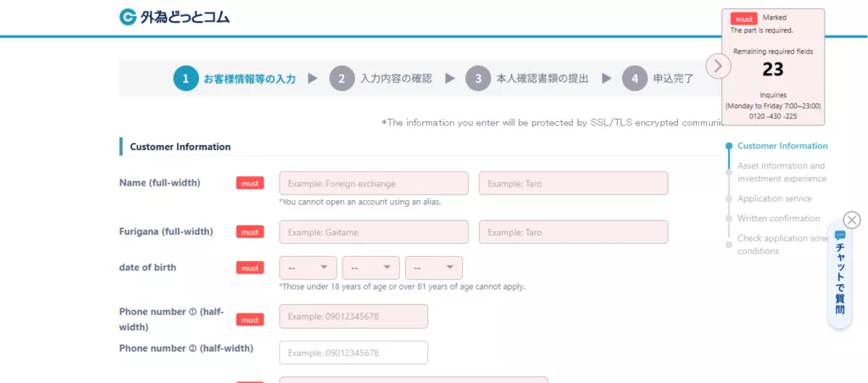
Task: Click the age restriction note under date of birth
Action: pos(402,286)
